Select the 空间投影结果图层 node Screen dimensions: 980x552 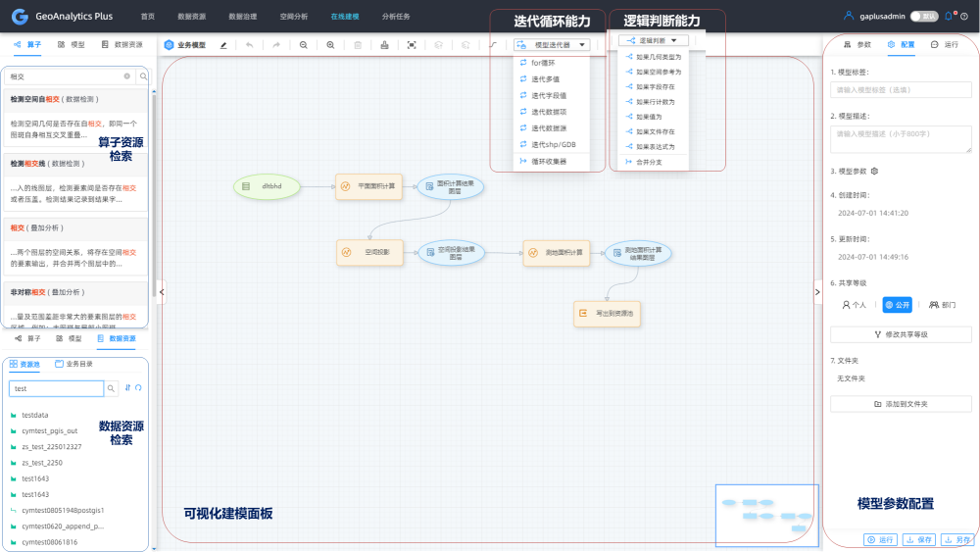tap(451, 253)
